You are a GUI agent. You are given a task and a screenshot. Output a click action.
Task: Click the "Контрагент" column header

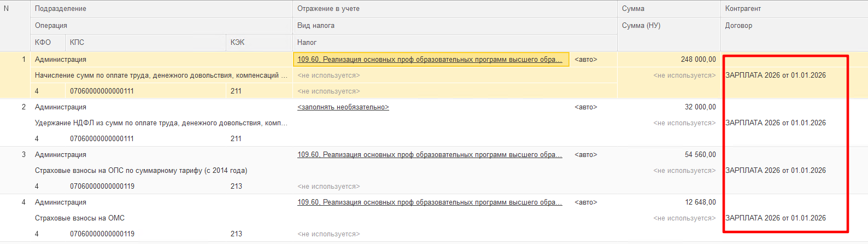[743, 9]
